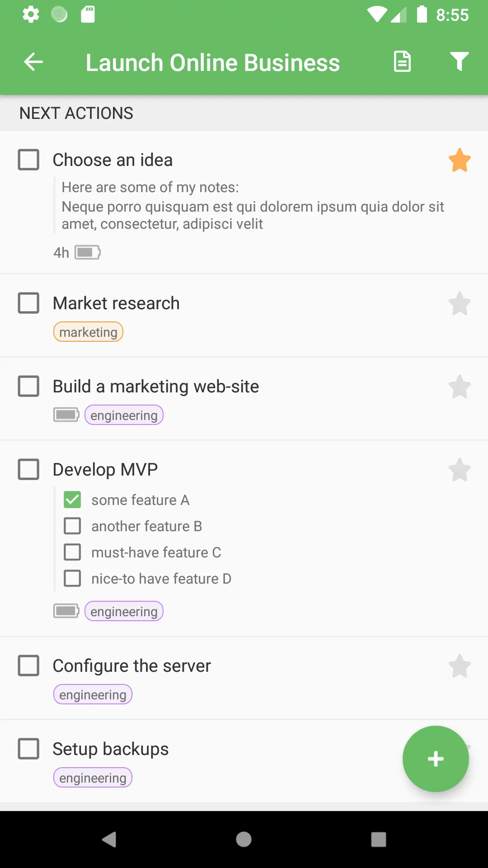This screenshot has width=488, height=868.
Task: Tap the back arrow in header
Action: [33, 62]
